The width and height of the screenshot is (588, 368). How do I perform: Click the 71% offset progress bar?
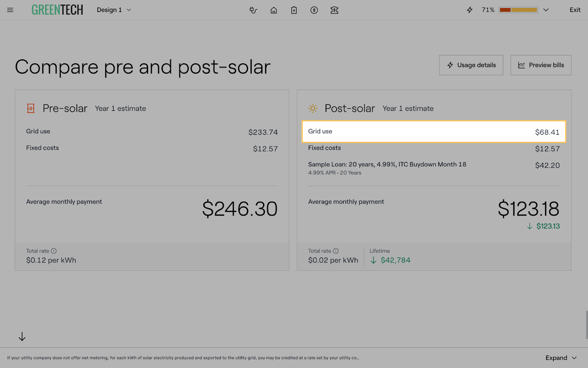point(518,10)
